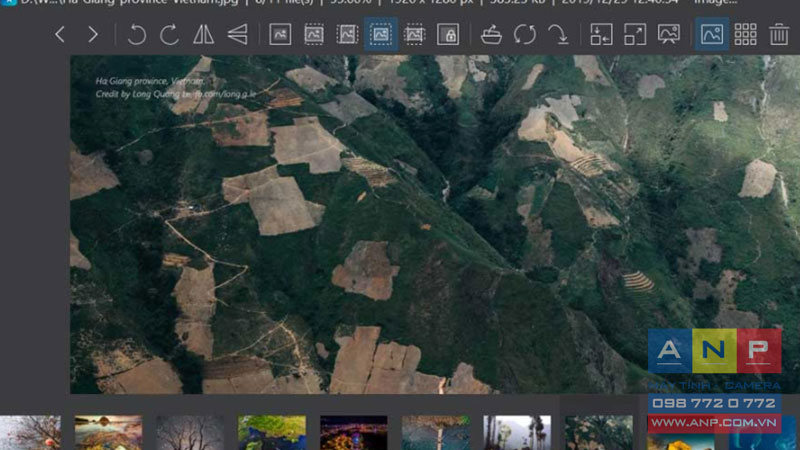This screenshot has height=450, width=800.
Task: Open the tree trunk over water thumbnail
Action: tap(435, 433)
